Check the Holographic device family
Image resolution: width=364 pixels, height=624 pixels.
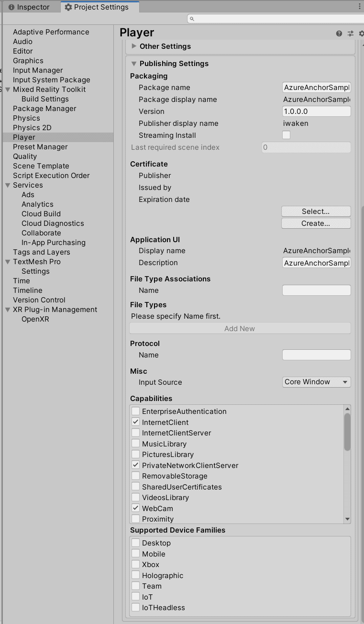click(x=136, y=575)
